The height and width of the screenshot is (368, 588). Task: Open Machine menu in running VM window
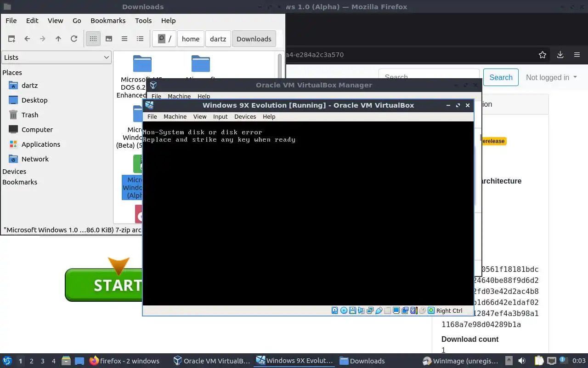175,117
